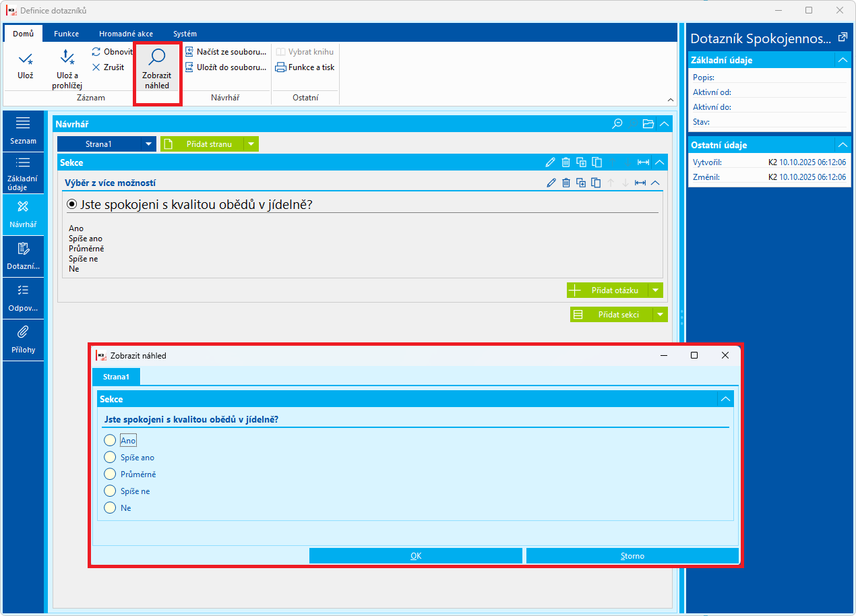Click the Přidat sekci button
This screenshot has height=616, width=856.
pyautogui.click(x=612, y=315)
